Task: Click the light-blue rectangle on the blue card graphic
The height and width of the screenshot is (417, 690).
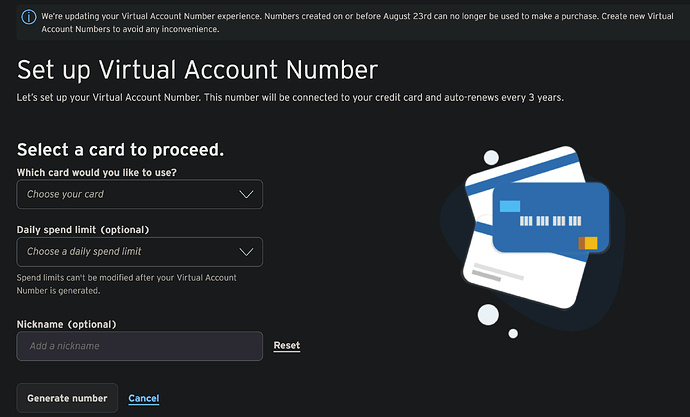Action: pos(510,206)
